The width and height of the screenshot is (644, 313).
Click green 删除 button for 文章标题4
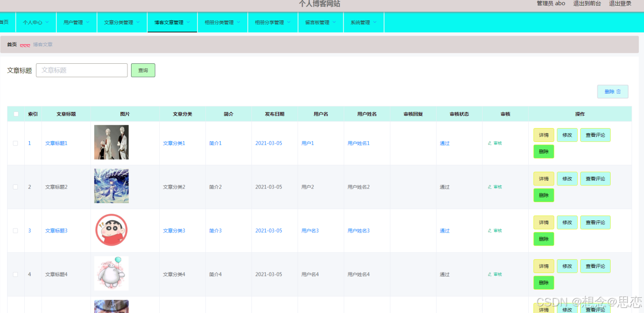pos(544,283)
